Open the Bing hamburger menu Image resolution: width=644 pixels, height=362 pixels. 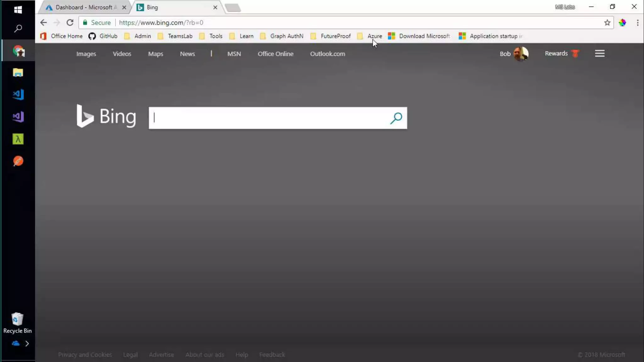599,53
